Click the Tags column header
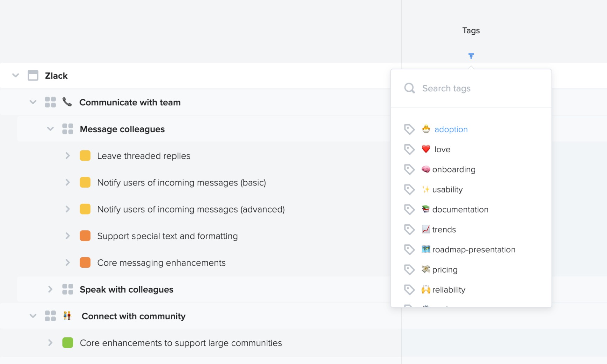Viewport: 607px width, 364px height. (471, 30)
